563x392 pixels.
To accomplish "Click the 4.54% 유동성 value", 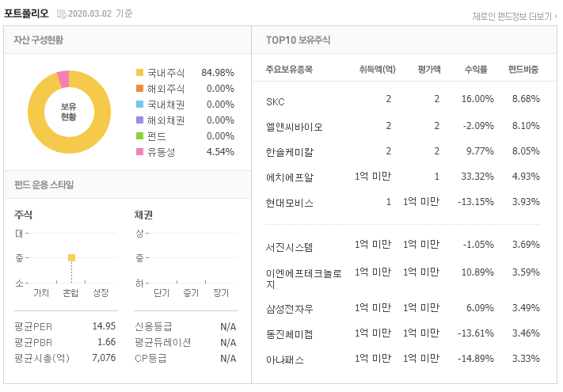I will (220, 152).
